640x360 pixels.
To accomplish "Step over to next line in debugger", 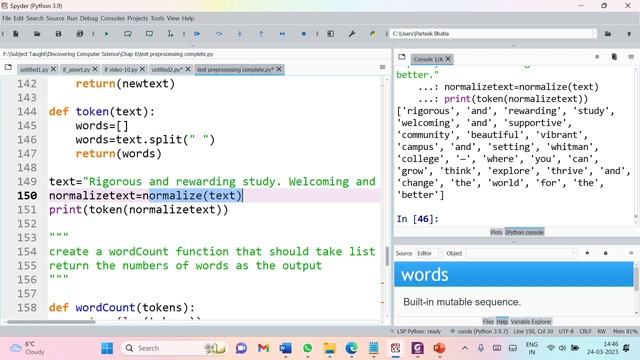I will 219,34.
